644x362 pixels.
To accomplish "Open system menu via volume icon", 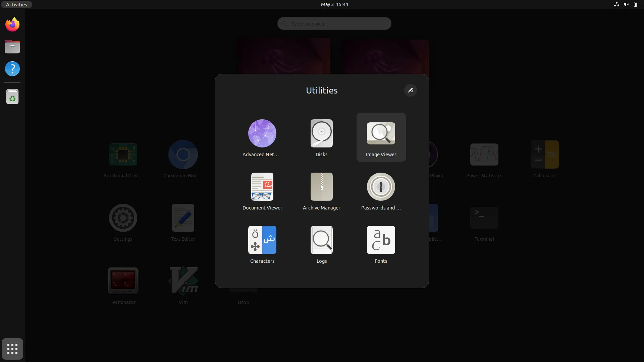I will 626,4.
